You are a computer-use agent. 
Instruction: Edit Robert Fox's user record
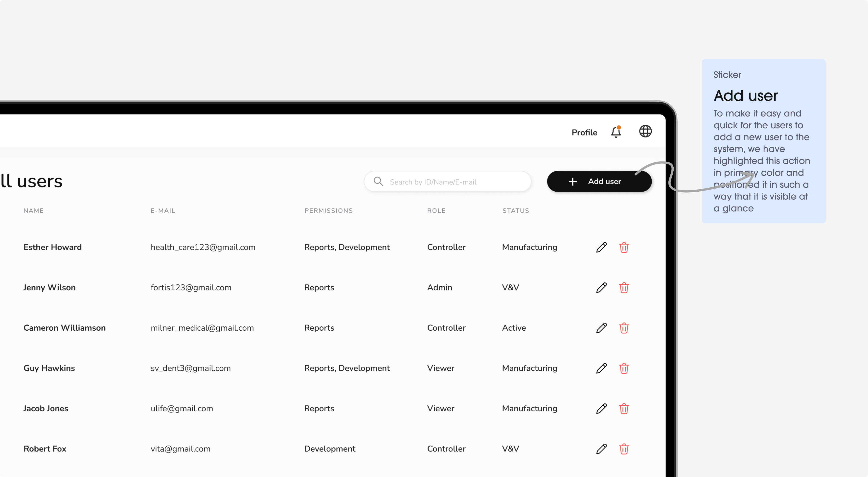click(x=601, y=449)
